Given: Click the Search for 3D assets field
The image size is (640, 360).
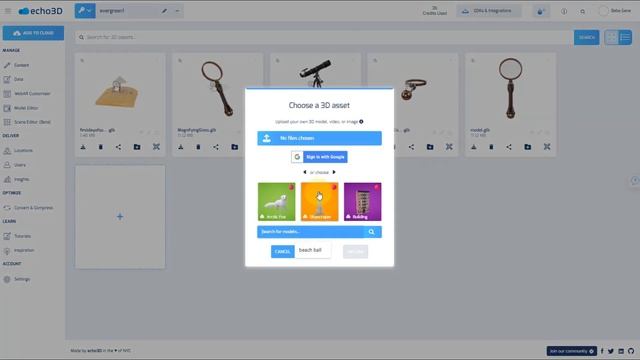Looking at the screenshot, I should (323, 37).
